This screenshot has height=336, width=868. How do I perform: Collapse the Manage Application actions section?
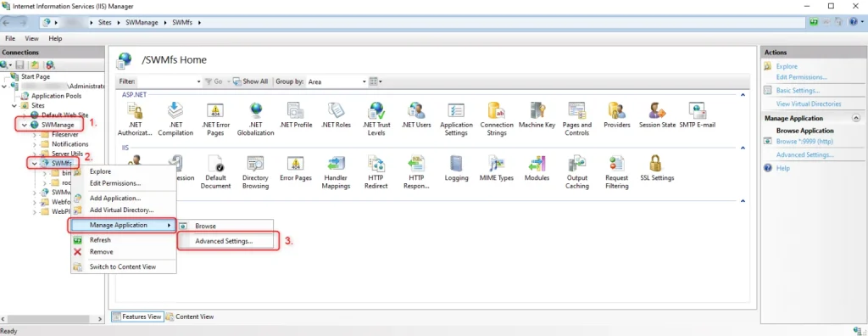[856, 118]
